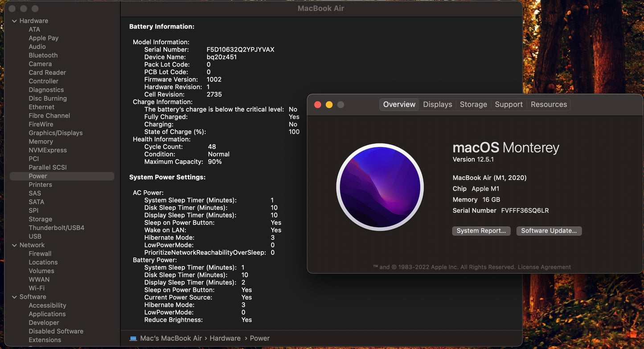Viewport: 644px width, 349px height.
Task: Select Graphics/Displays in the sidebar
Action: coord(56,133)
